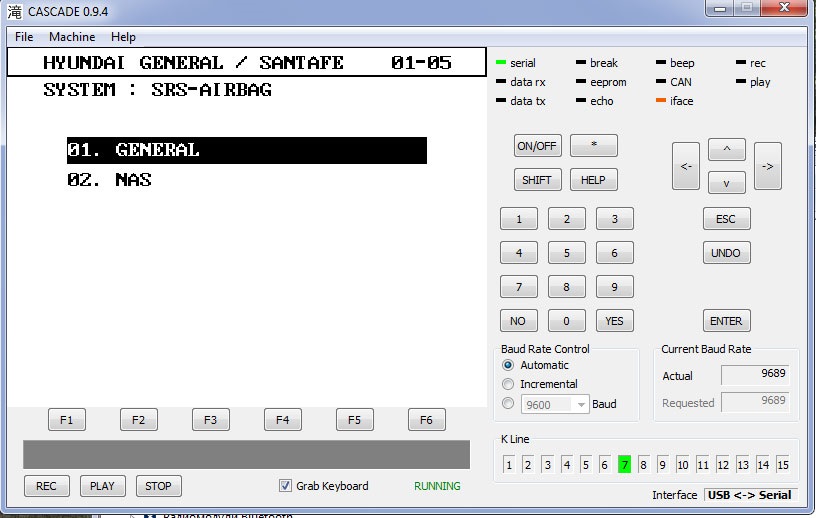Select menu entry 02. NAS
The height and width of the screenshot is (518, 816).
(x=109, y=180)
